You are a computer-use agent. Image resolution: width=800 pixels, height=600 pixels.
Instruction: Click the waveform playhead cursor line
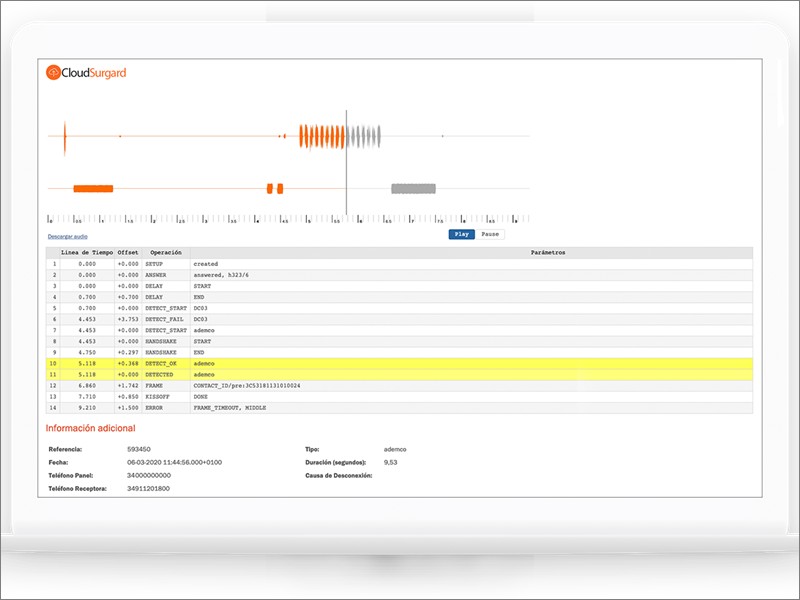(346, 160)
